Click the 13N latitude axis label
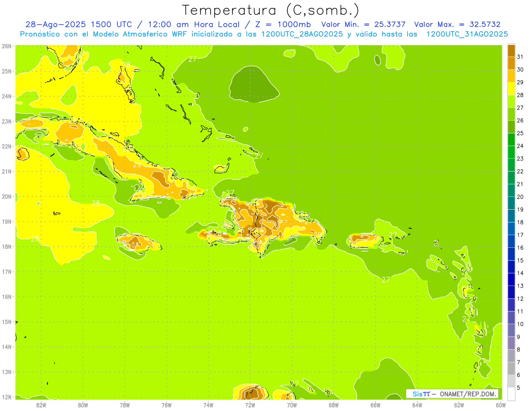The height and width of the screenshot is (411, 532). [6, 372]
